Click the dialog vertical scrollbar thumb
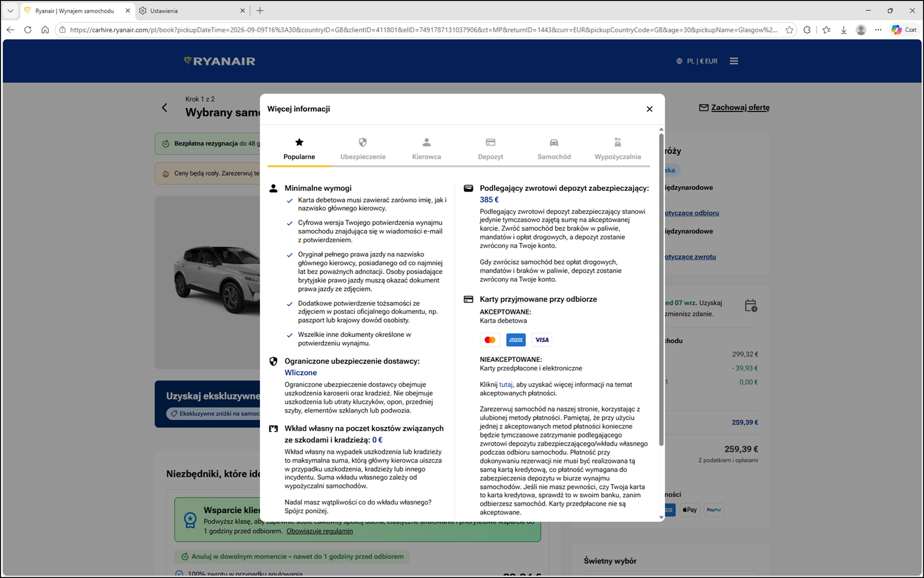This screenshot has height=578, width=924. click(661, 289)
